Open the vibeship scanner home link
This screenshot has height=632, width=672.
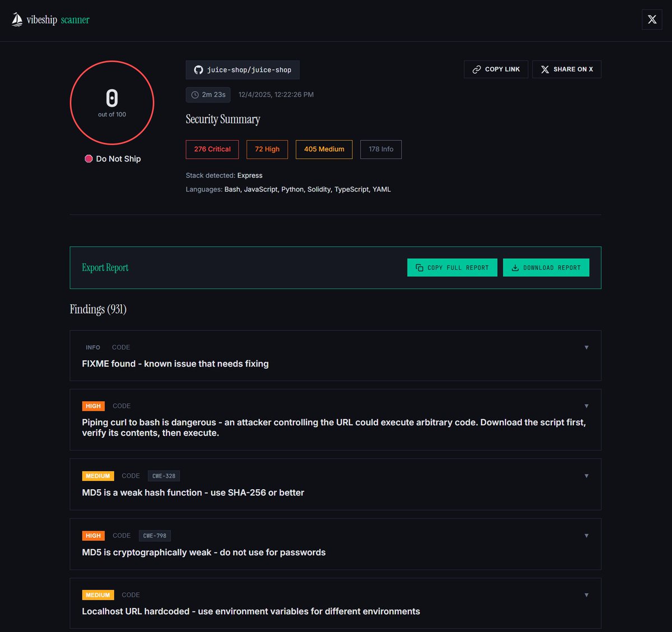[x=50, y=20]
